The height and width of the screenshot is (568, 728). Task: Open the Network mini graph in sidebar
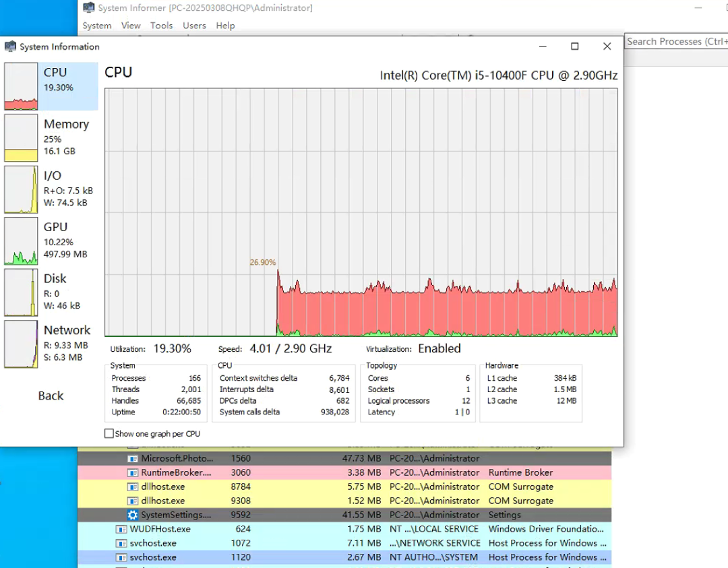tap(21, 344)
